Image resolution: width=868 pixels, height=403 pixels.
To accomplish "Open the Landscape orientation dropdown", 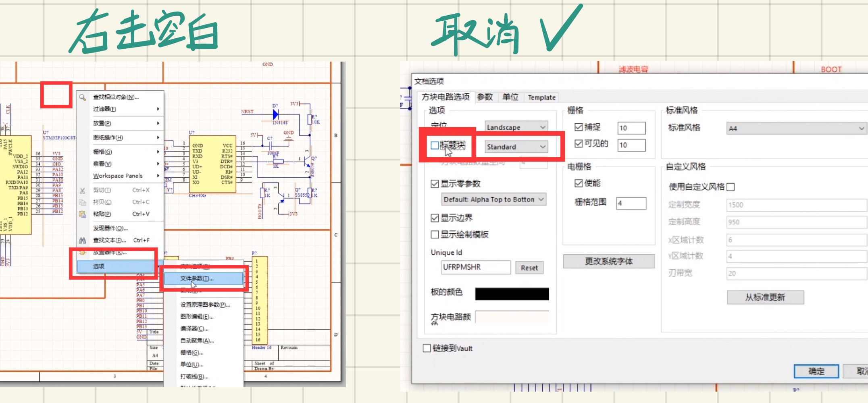I will click(x=515, y=127).
